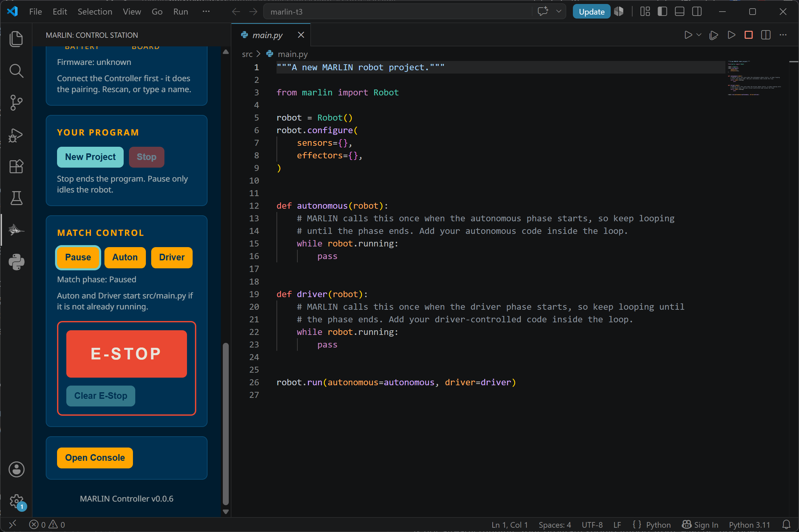Click Ln 1, Col 1 in the status bar

509,525
